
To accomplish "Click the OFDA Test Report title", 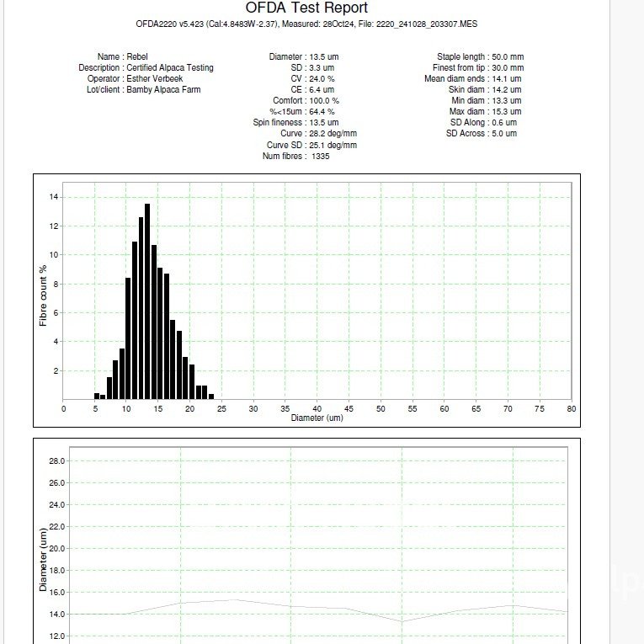I will (x=306, y=8).
